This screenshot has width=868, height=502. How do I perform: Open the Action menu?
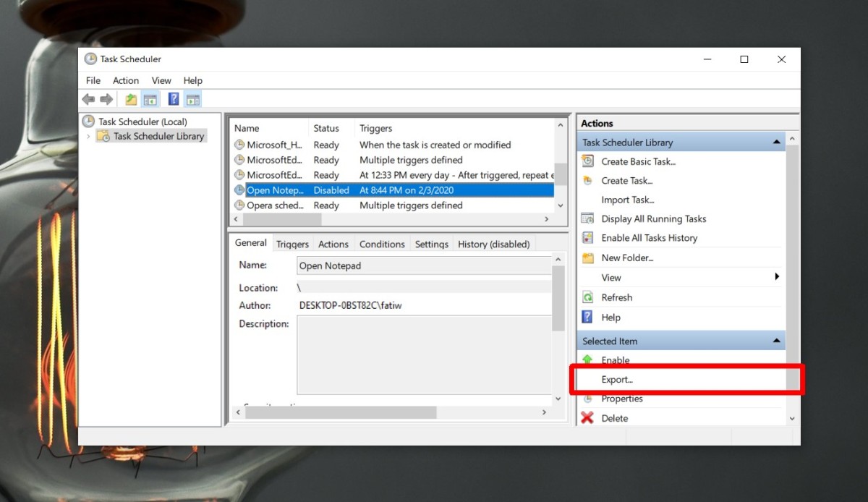[x=125, y=80]
